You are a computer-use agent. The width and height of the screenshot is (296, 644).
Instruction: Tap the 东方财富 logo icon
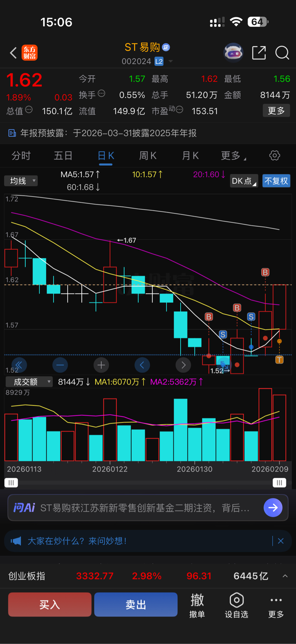point(30,53)
